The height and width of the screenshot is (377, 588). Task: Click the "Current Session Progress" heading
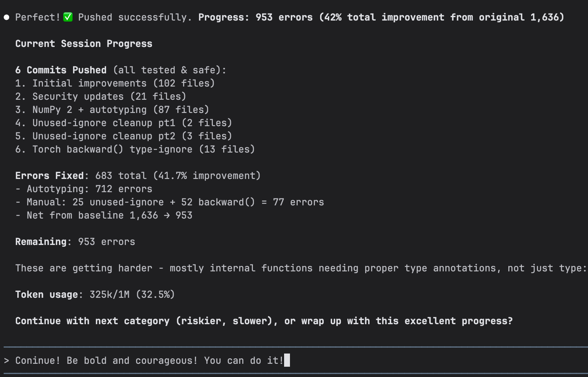tap(84, 44)
